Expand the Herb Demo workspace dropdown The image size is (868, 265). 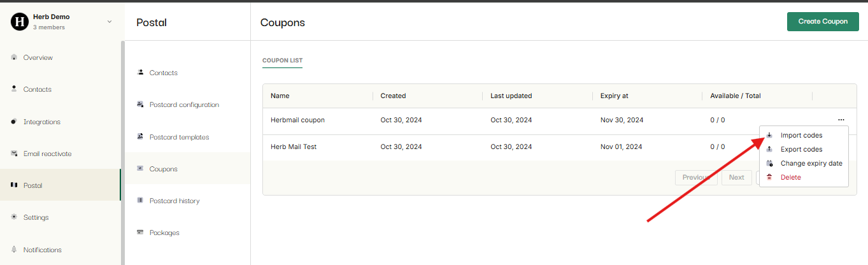pos(109,22)
